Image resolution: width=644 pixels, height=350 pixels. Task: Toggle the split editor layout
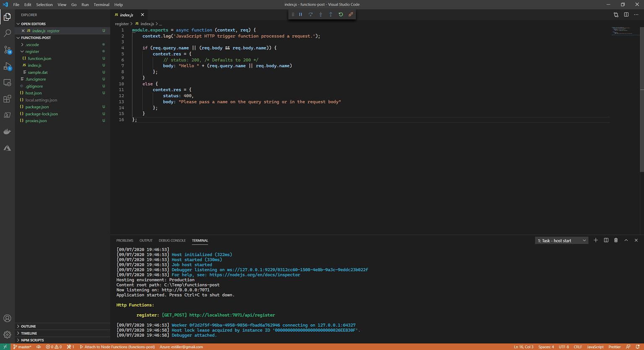(x=626, y=14)
